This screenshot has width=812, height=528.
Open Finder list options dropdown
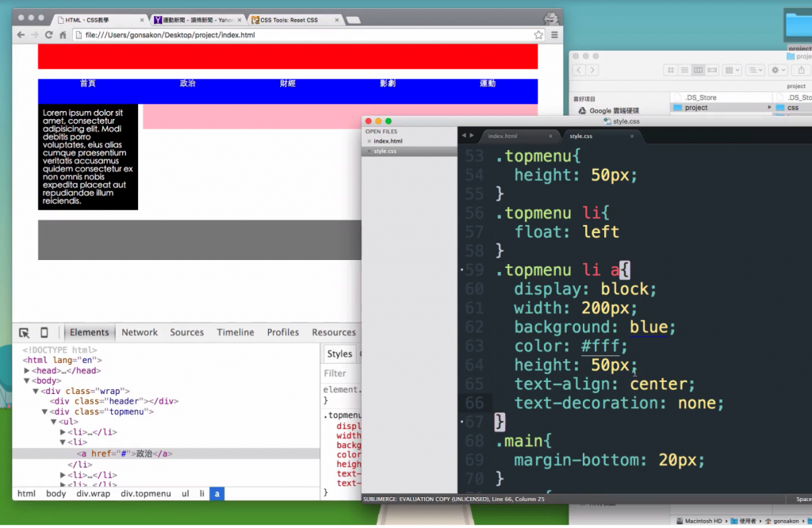756,70
